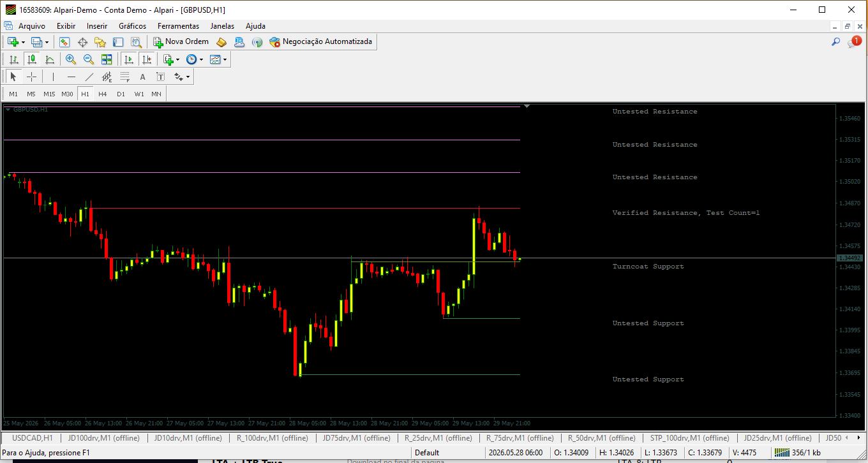Select the equidistant channel tool

[x=107, y=77]
